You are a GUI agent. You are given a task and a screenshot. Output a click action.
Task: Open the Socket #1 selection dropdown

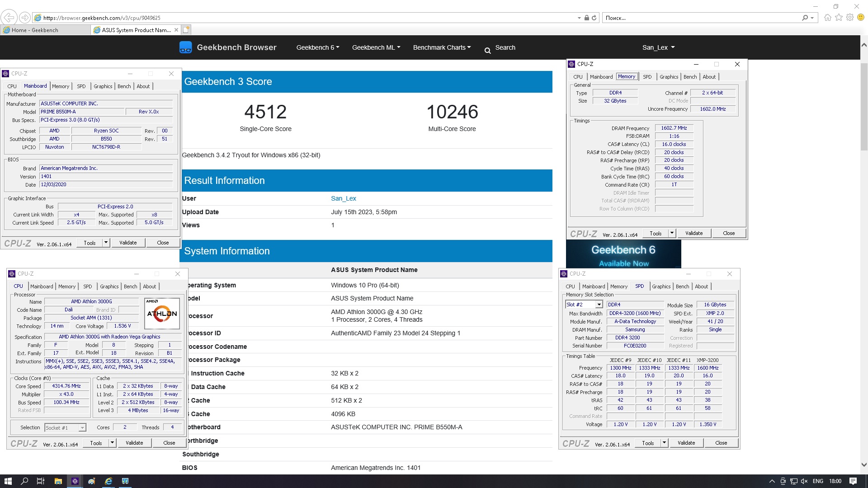point(65,427)
